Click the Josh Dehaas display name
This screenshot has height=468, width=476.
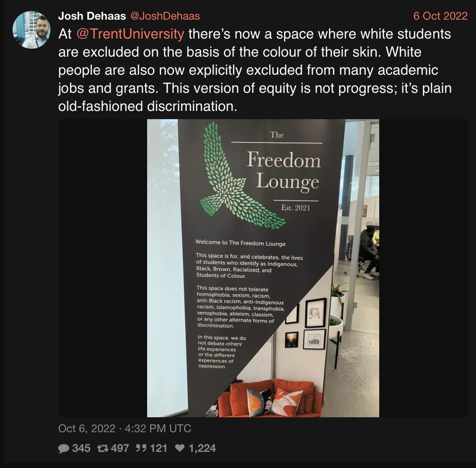pyautogui.click(x=92, y=16)
